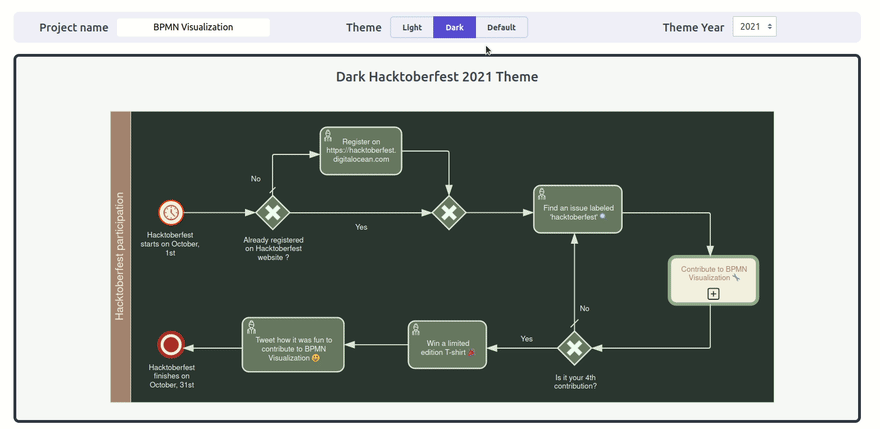Click the 'Is it your 4th contribution?' label
Viewport: 880px width, 429px height.
click(575, 381)
